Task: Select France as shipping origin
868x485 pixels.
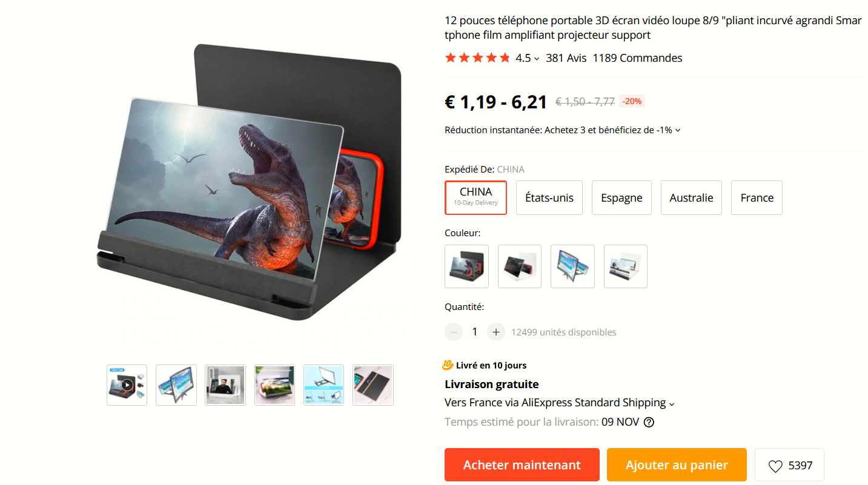Action: pyautogui.click(x=757, y=197)
